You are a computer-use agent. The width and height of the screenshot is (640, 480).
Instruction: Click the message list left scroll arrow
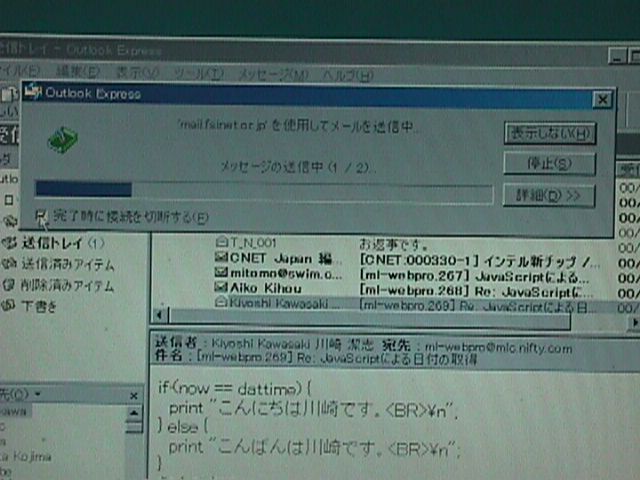pyautogui.click(x=160, y=315)
